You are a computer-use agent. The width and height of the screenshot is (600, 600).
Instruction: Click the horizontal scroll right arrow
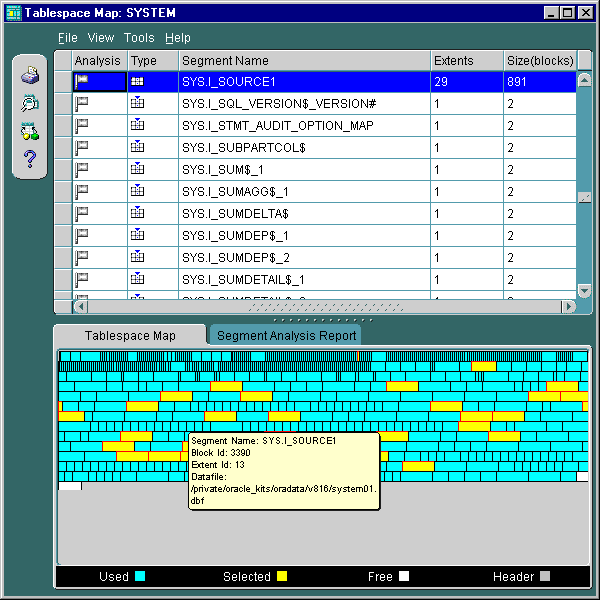point(569,307)
